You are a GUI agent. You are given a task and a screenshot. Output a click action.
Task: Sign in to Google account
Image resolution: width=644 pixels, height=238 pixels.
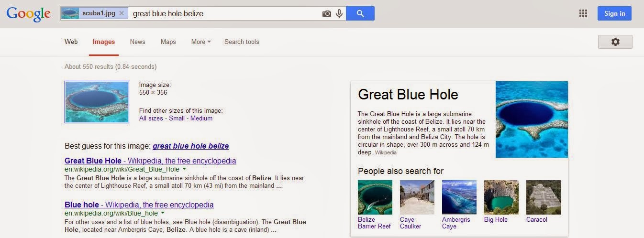(x=614, y=13)
